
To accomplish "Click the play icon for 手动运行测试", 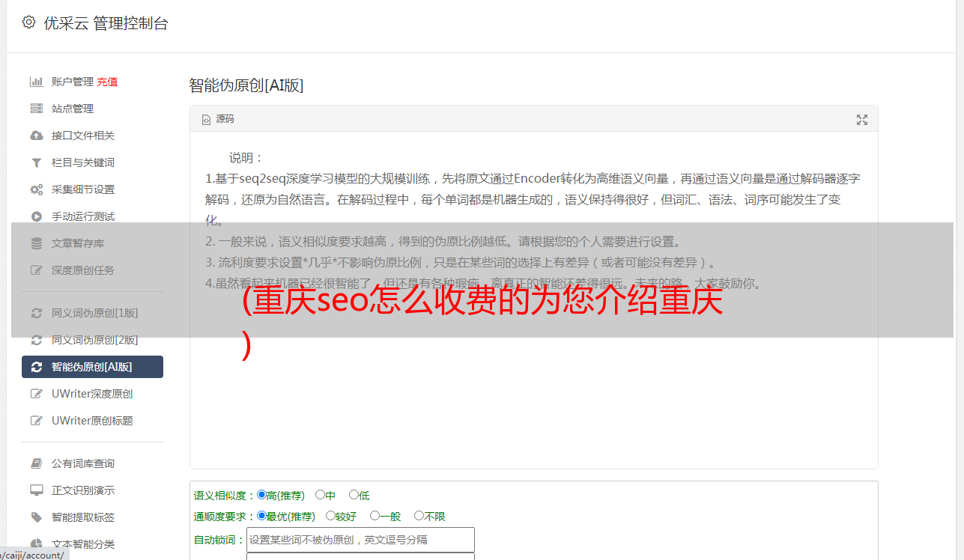I will (36, 216).
